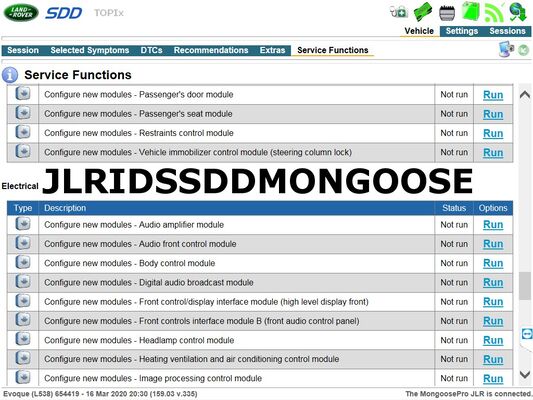
Task: Click type icon for Digital audio broadcast row
Action: pyautogui.click(x=23, y=281)
